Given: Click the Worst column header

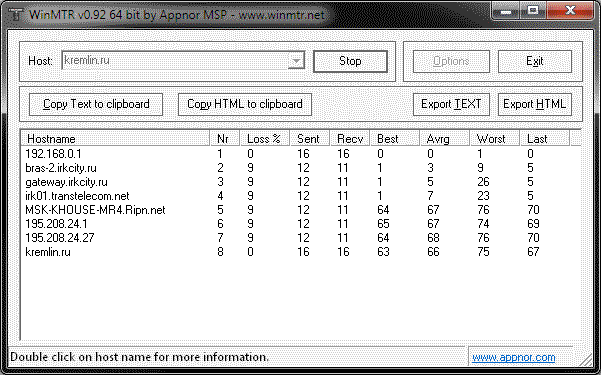Looking at the screenshot, I should [495, 138].
